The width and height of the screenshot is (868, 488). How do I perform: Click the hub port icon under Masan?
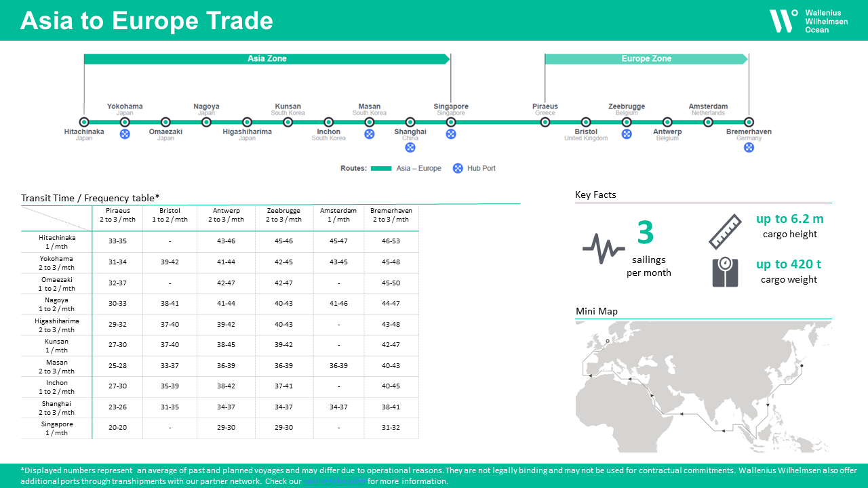pyautogui.click(x=370, y=134)
